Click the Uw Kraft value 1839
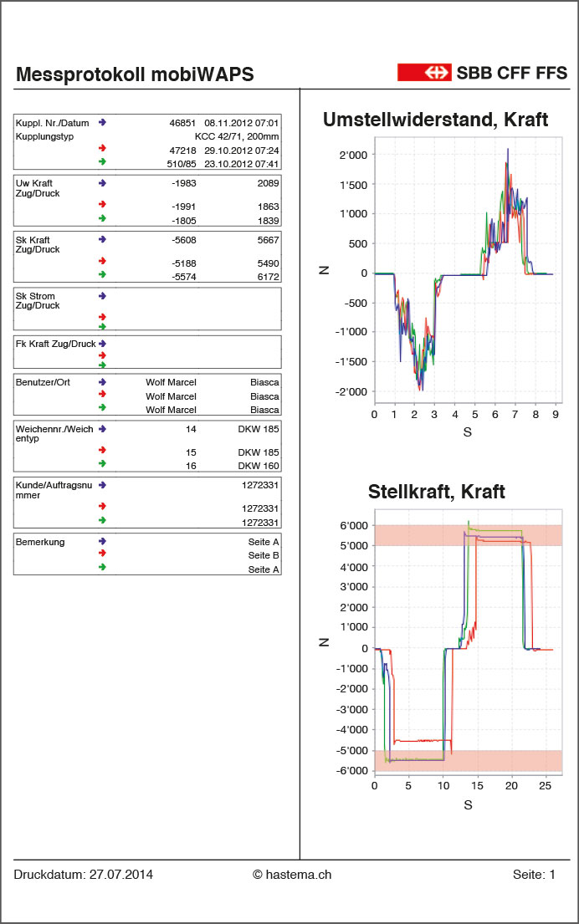This screenshot has height=924, width=579. 268,221
